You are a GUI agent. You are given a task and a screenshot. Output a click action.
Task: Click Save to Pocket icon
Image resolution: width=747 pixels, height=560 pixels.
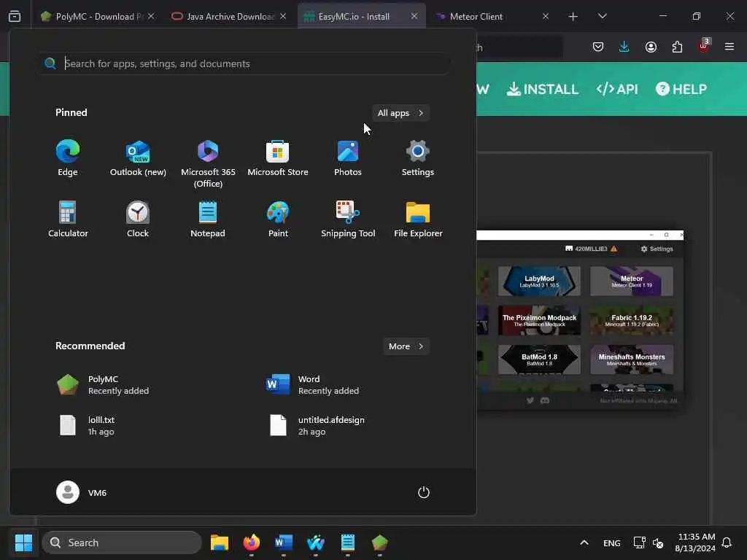[598, 47]
